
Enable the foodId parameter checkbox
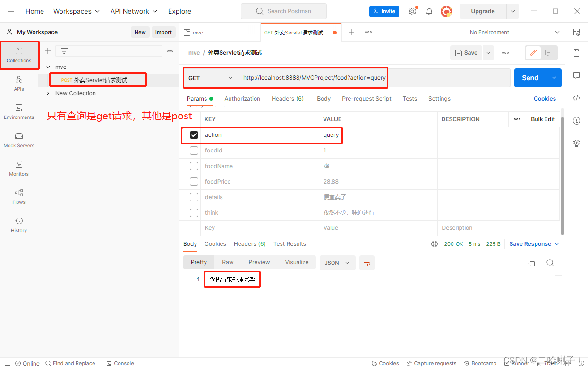pyautogui.click(x=194, y=151)
